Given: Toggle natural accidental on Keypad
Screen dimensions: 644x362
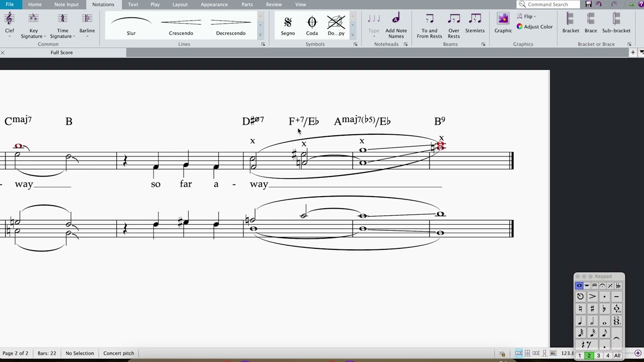Looking at the screenshot, I should point(580,309).
